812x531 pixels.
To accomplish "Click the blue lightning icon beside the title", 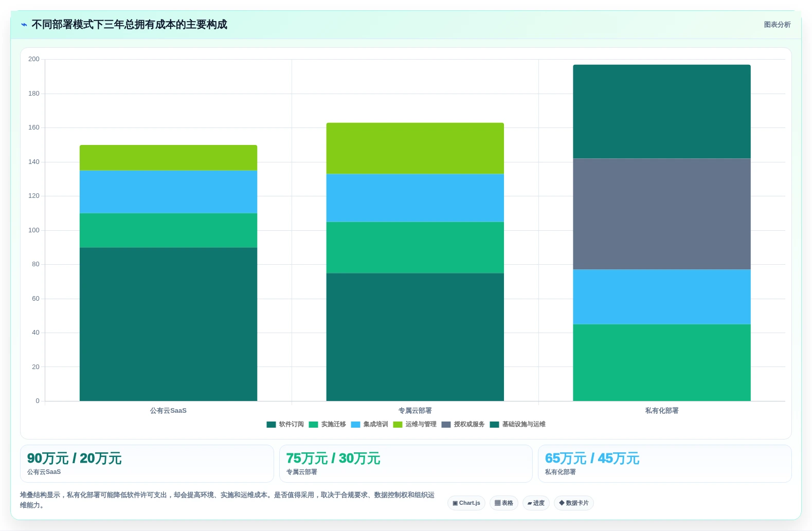I will click(24, 25).
